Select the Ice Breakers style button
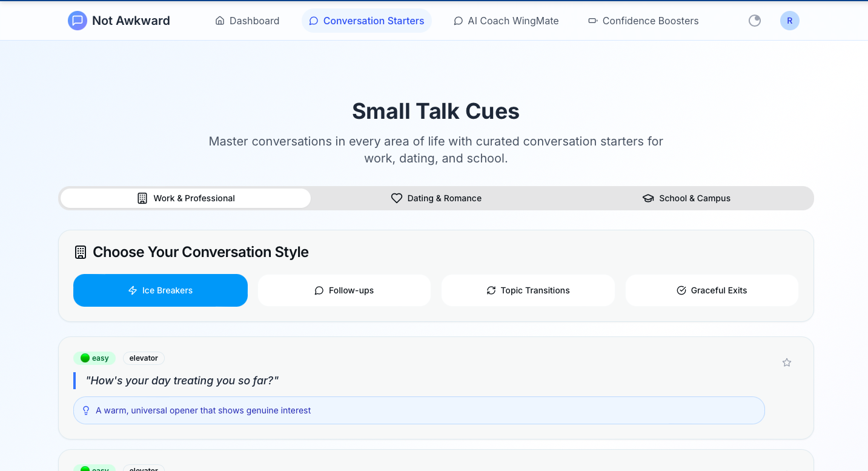 point(161,290)
